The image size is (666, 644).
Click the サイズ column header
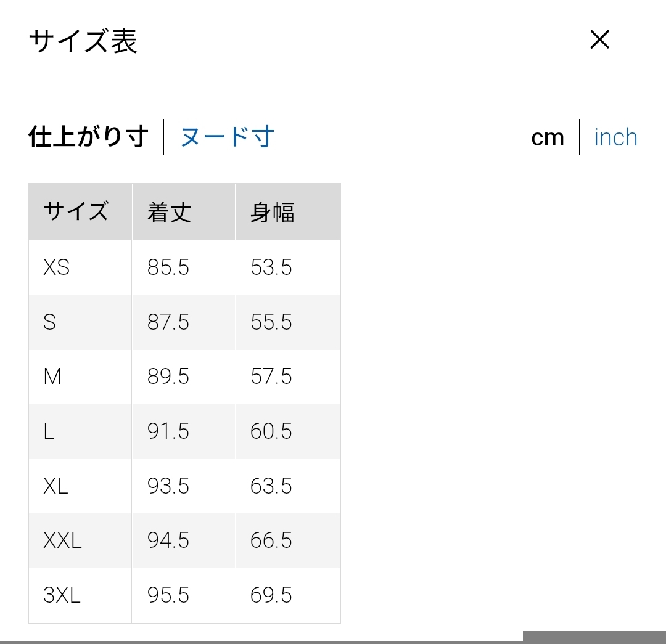[x=76, y=212]
